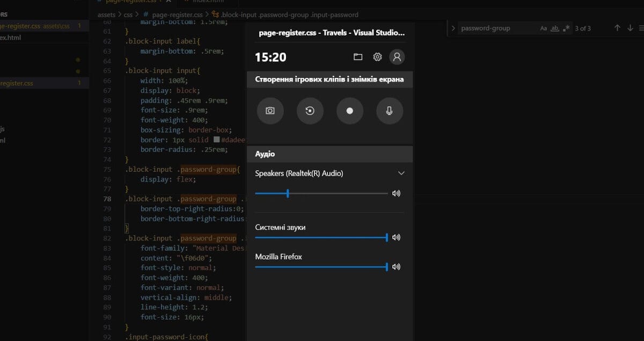Toggle the microphone while recording
The image size is (644, 341).
[389, 111]
